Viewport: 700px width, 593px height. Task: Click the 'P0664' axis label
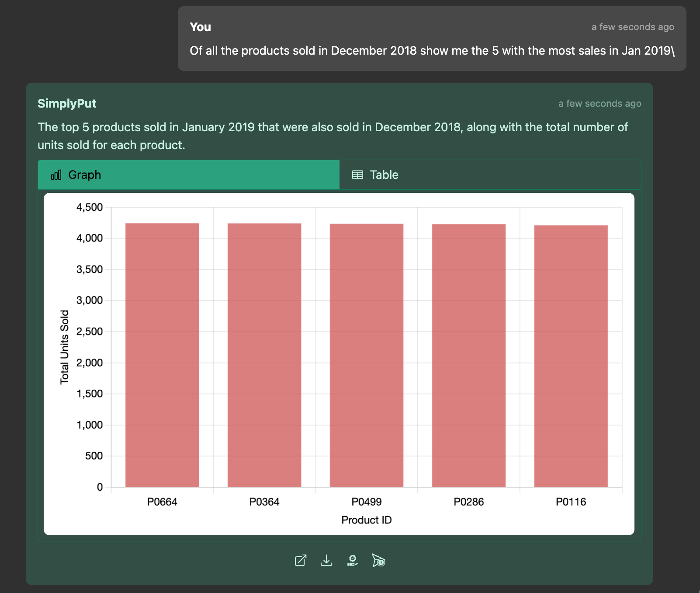pyautogui.click(x=162, y=502)
